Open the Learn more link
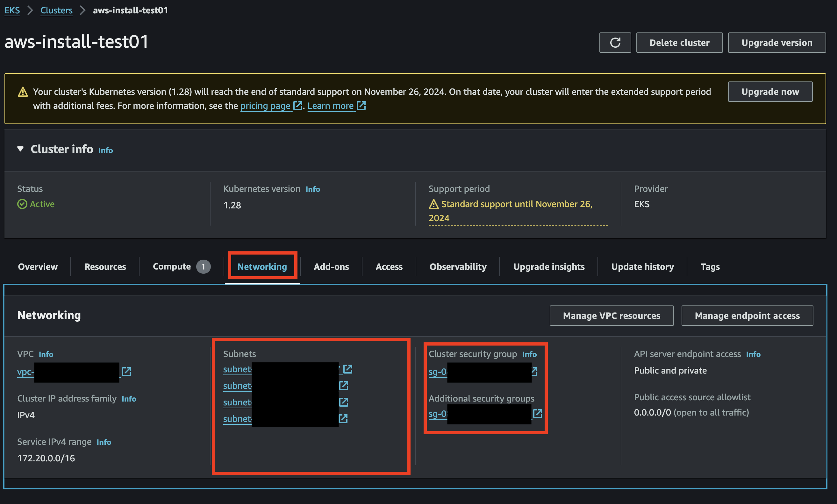The image size is (837, 504). (x=336, y=106)
